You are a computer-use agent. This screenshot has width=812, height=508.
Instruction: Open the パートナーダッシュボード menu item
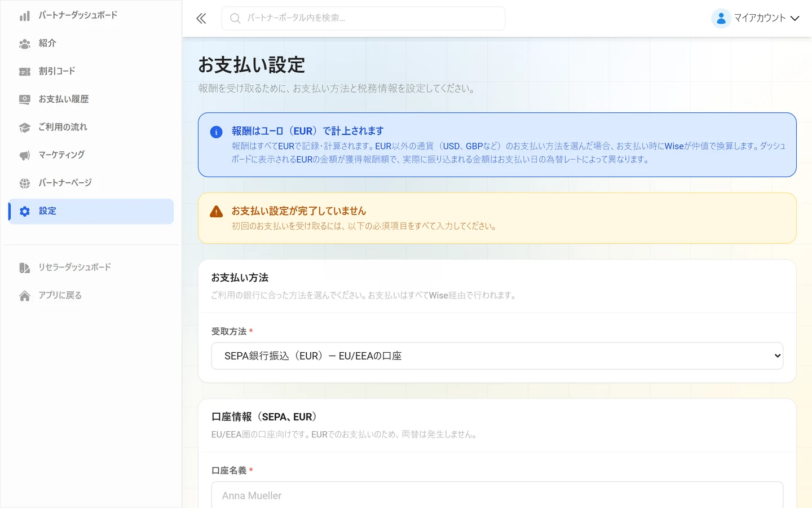(x=91, y=15)
